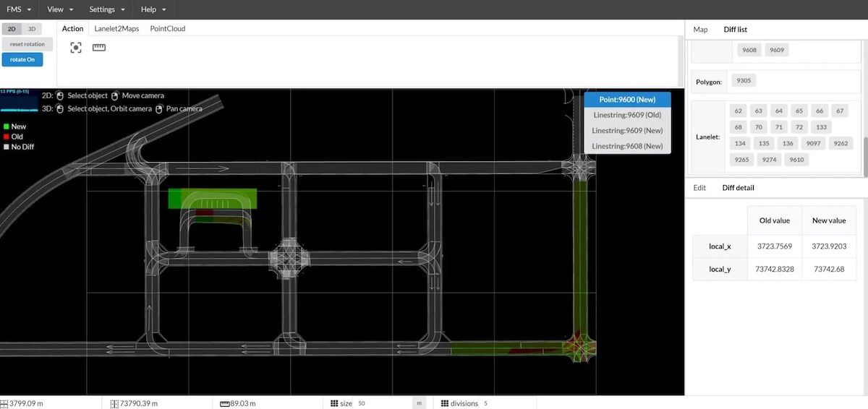Switch to 3D view mode
The height and width of the screenshot is (409, 868).
pos(32,29)
